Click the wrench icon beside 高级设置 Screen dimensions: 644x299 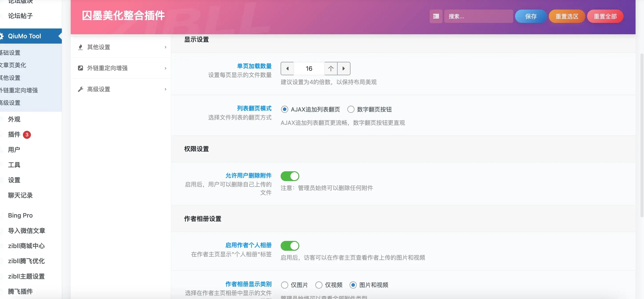(x=80, y=89)
